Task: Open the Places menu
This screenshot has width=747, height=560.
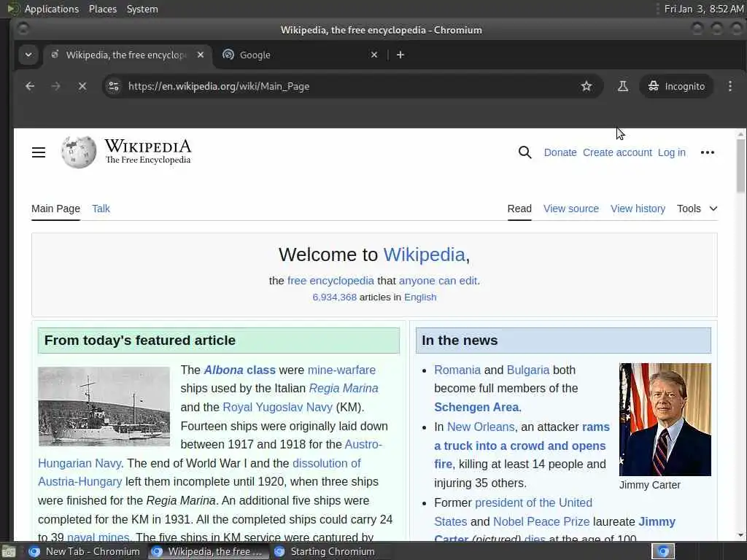Action: 103,9
